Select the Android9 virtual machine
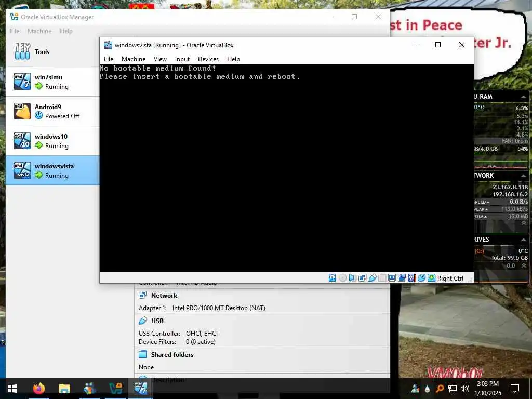 [52, 111]
